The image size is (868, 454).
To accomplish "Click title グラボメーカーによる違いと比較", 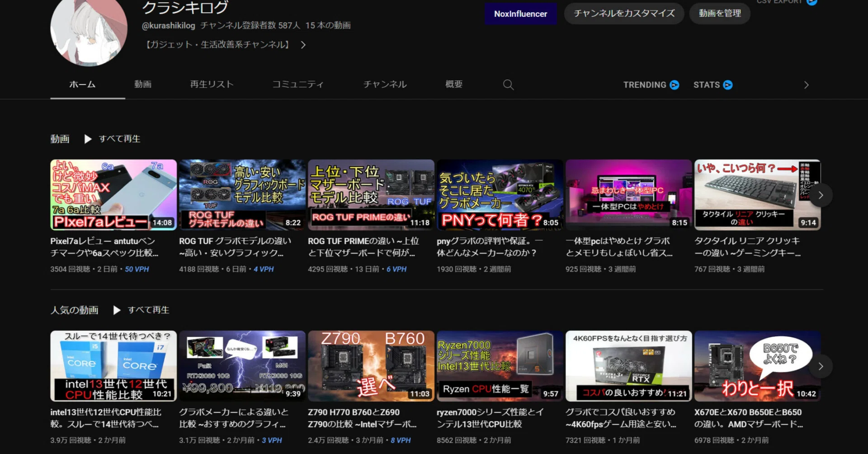I will 234,418.
